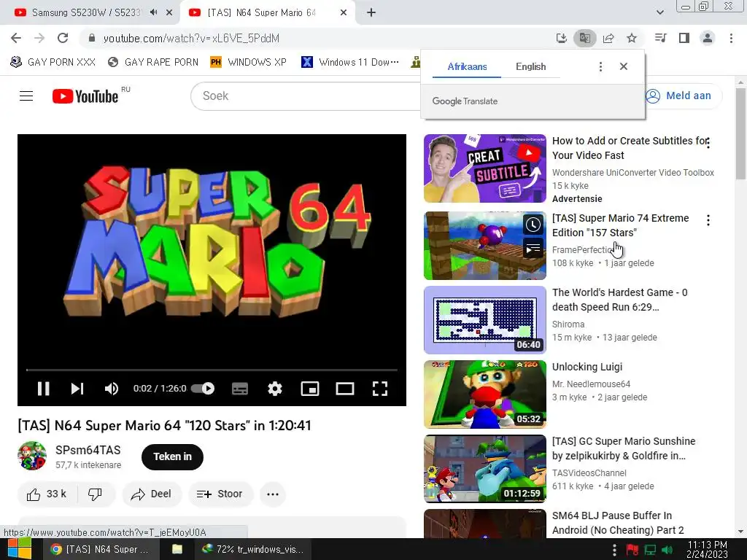The height and width of the screenshot is (560, 747).
Task: Open Translate popup options menu
Action: point(600,66)
